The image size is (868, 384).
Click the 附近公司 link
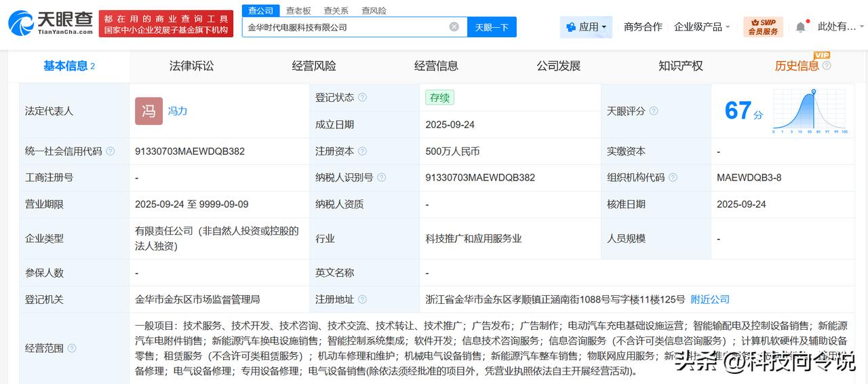pyautogui.click(x=710, y=299)
